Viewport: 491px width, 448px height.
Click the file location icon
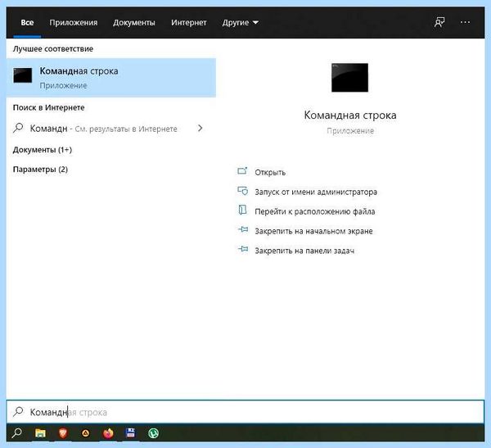click(243, 210)
